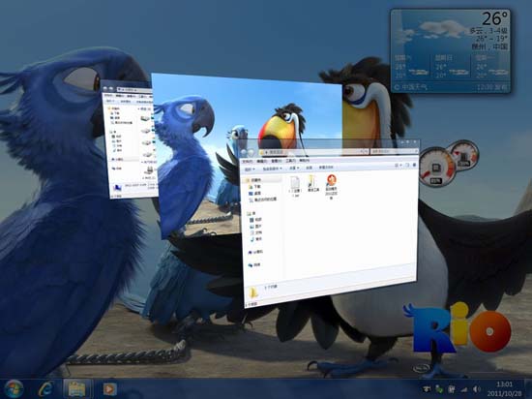The height and width of the screenshot is (399, 532).
Task: Click the search box of front Explorer window
Action: tap(394, 151)
